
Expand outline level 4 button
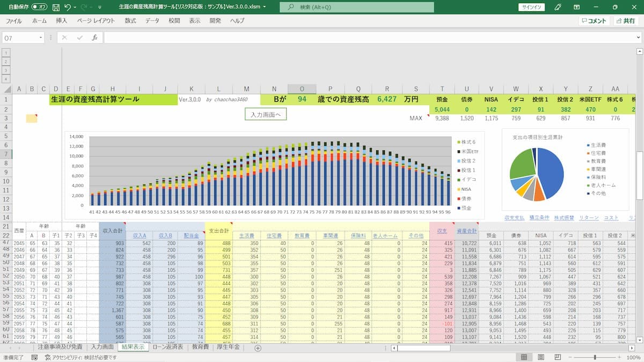click(6, 79)
